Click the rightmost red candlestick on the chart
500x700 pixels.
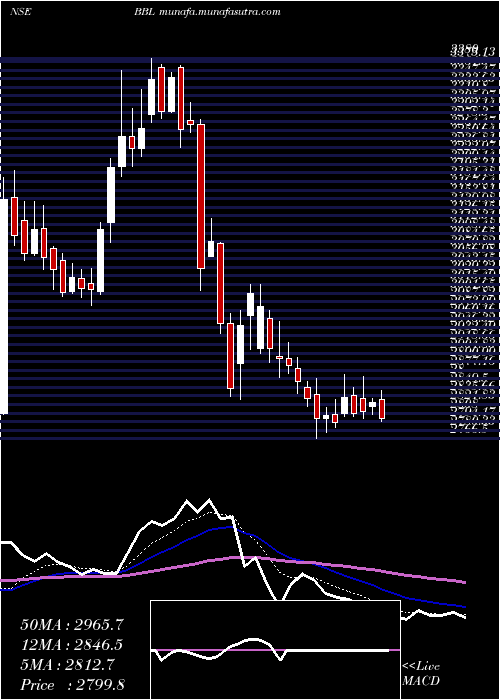(x=382, y=409)
